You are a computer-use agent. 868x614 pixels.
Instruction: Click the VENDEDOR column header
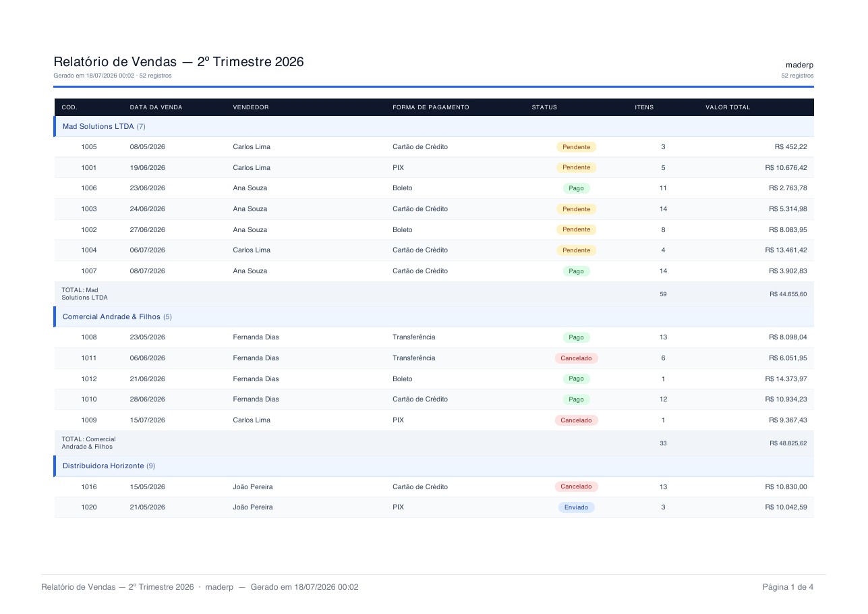point(251,107)
